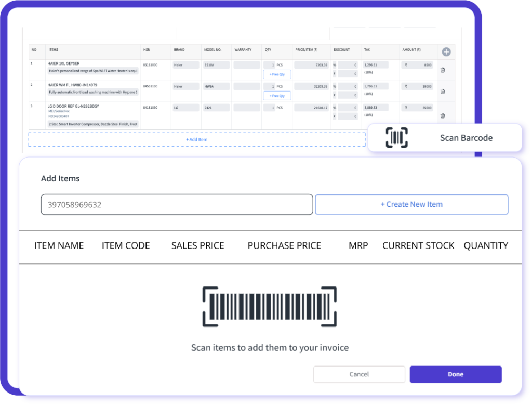Click the barcode number input field
This screenshot has height=405, width=532.
coord(177,204)
